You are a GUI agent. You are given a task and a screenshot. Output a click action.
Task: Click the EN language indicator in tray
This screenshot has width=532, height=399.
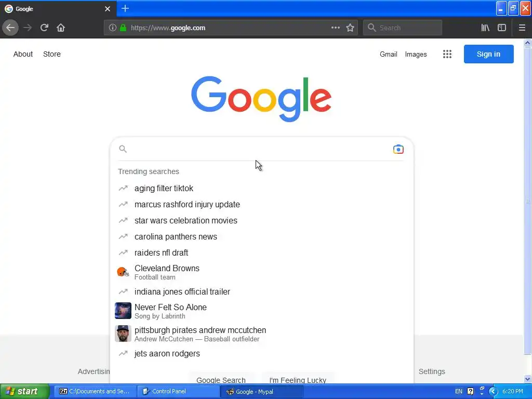point(458,392)
